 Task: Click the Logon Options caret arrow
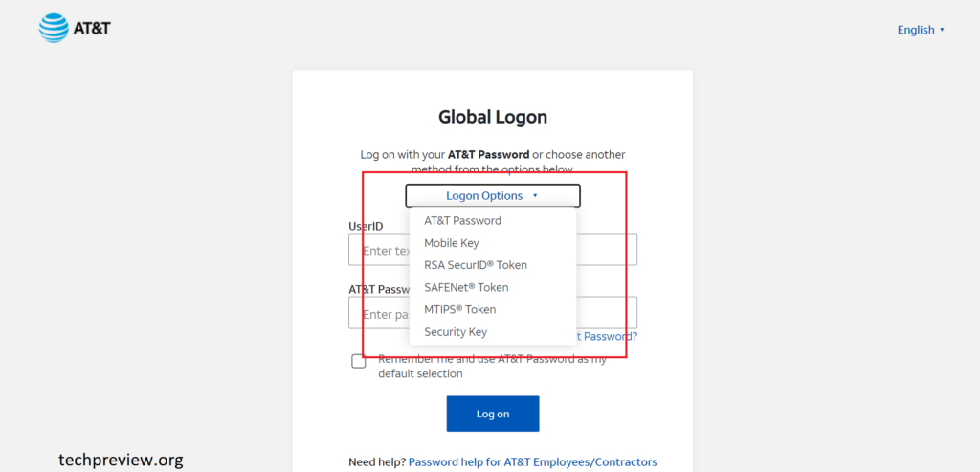pos(535,196)
